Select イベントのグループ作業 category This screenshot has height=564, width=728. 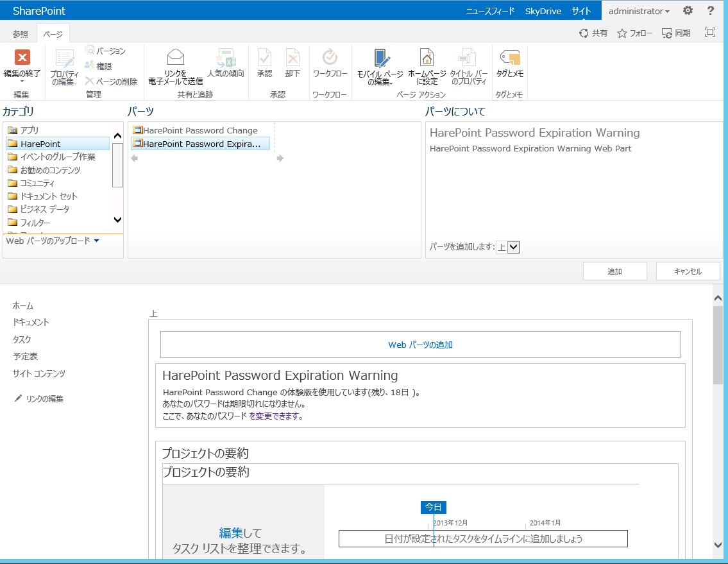tap(58, 157)
